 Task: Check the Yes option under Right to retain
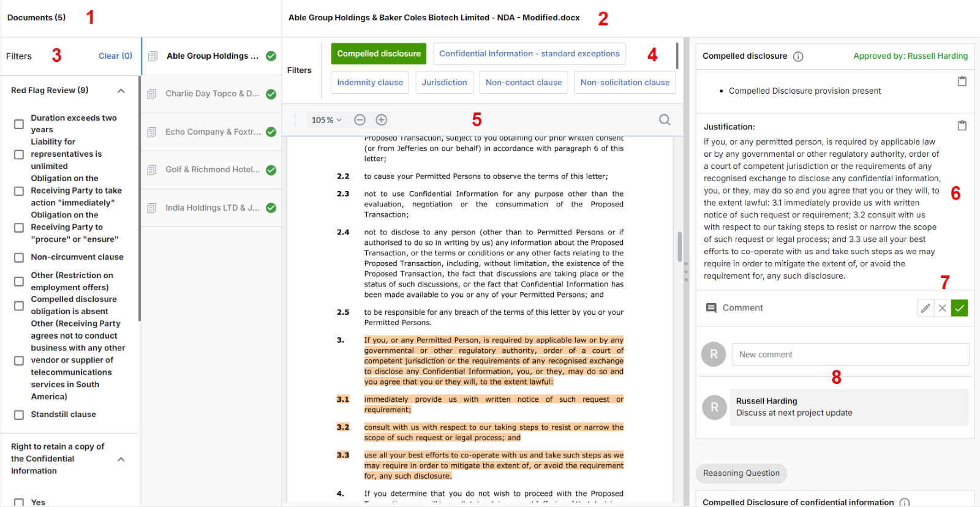coord(19,503)
